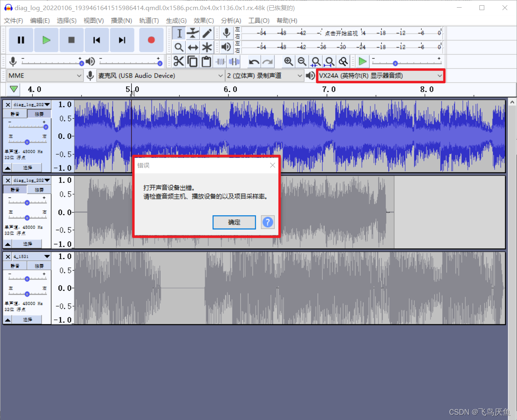
Task: Select the Zoom magnifier tool
Action: (x=179, y=47)
